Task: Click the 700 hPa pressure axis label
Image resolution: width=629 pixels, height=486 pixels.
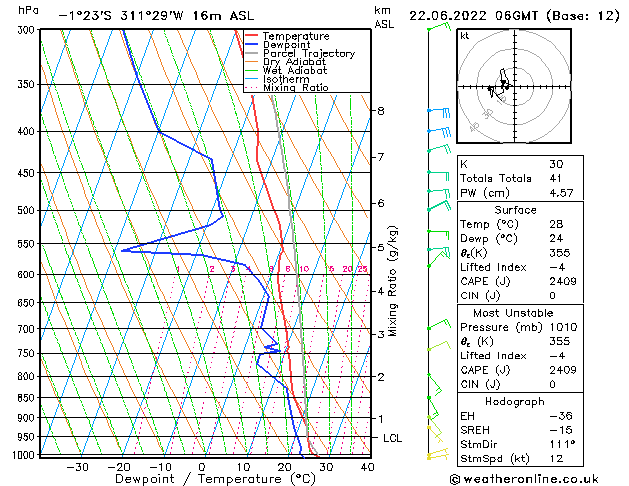Action: point(28,329)
